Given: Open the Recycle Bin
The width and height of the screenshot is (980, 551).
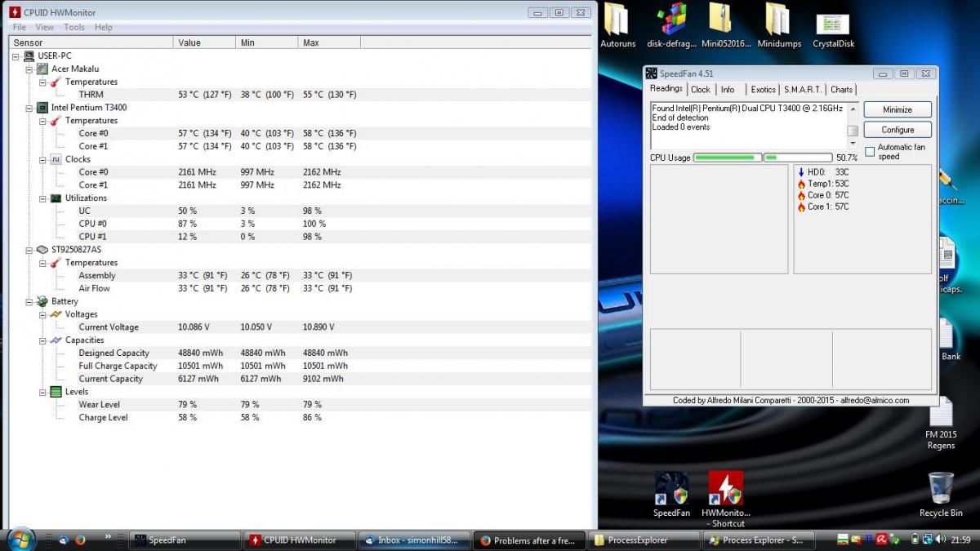Looking at the screenshot, I should pos(941,494).
